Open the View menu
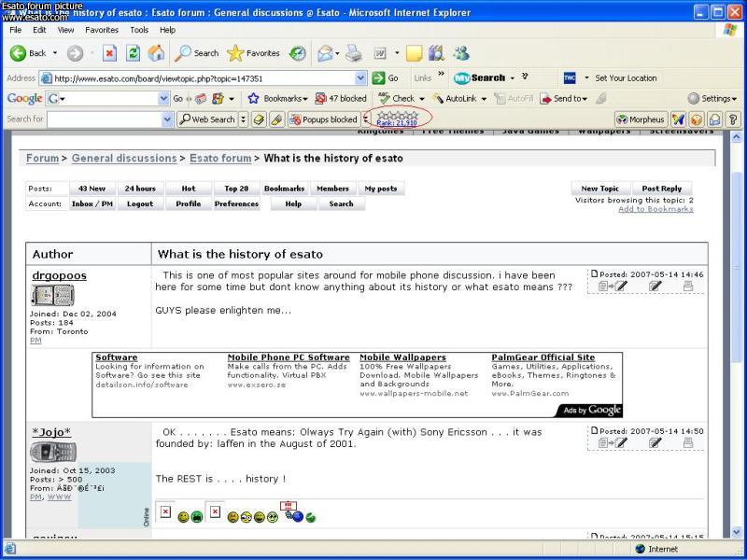 (65, 30)
